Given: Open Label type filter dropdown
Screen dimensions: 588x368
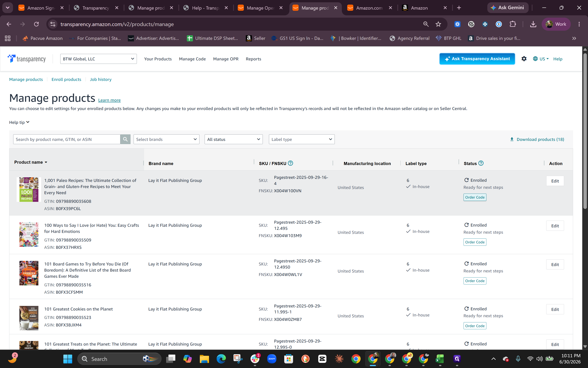Looking at the screenshot, I should 301,139.
